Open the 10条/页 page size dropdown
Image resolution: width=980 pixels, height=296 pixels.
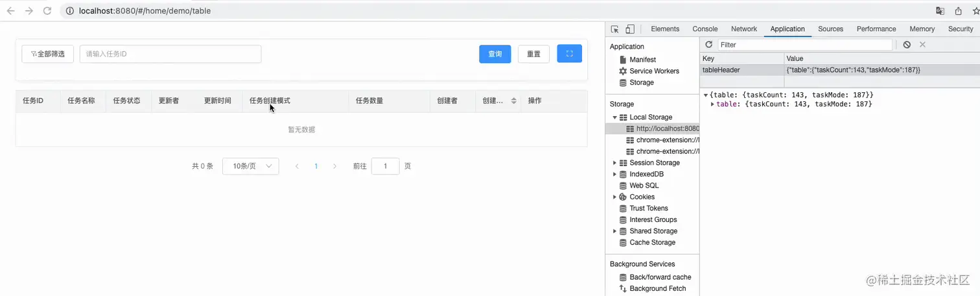tap(251, 166)
